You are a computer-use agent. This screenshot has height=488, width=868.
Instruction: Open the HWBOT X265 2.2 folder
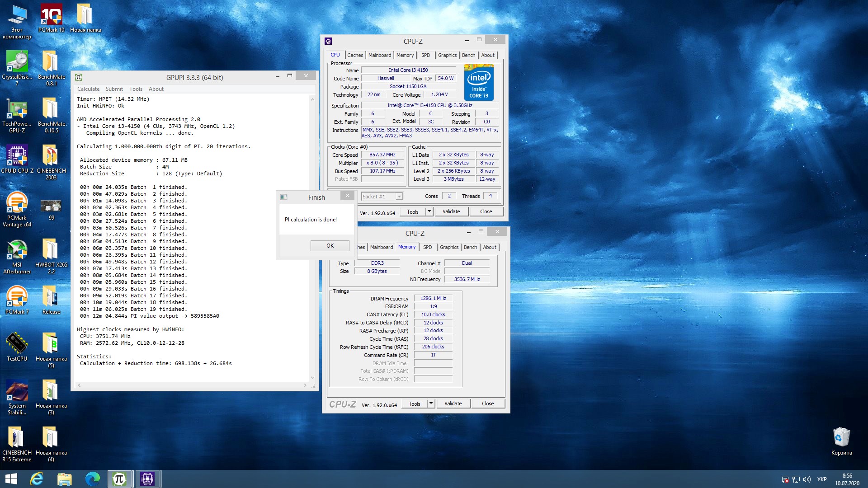pos(51,256)
